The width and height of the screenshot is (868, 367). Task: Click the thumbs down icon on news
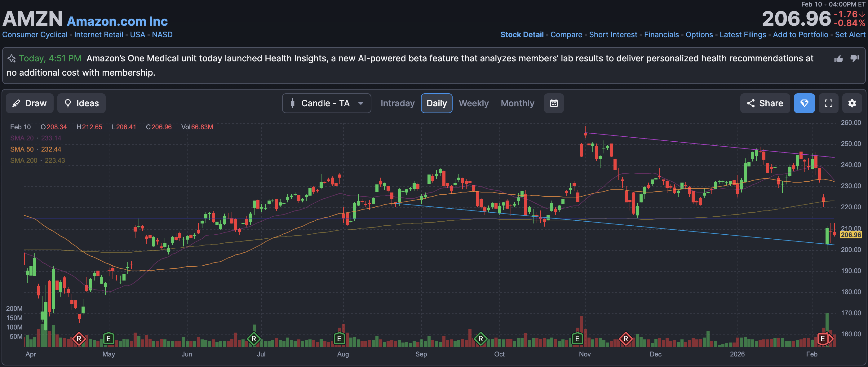click(855, 58)
